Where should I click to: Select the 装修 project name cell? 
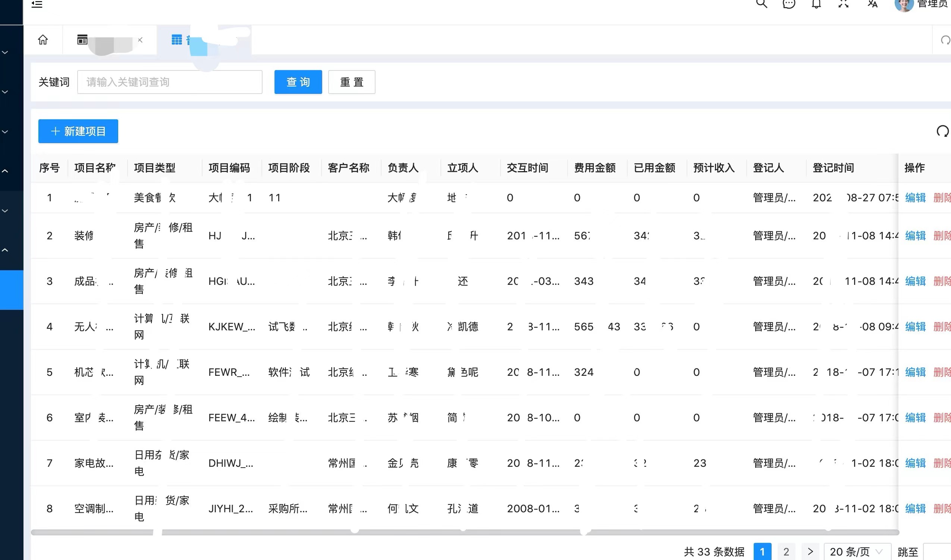click(84, 236)
